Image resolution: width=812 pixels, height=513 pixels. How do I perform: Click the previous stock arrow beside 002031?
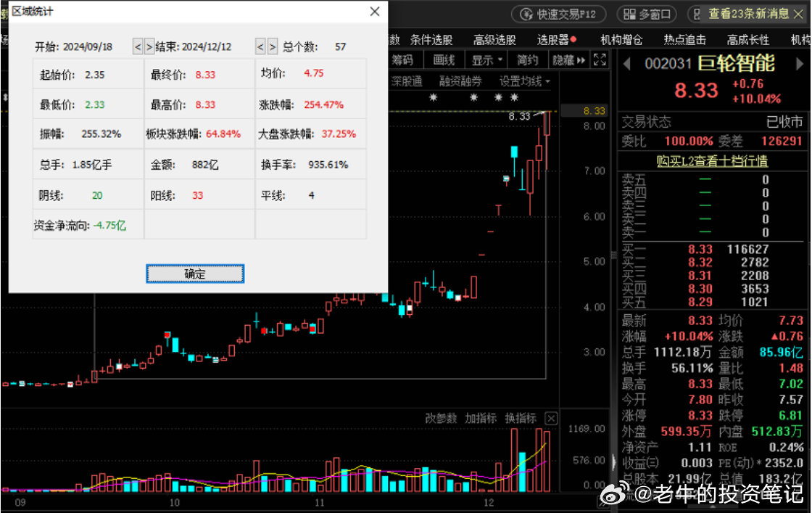(628, 65)
